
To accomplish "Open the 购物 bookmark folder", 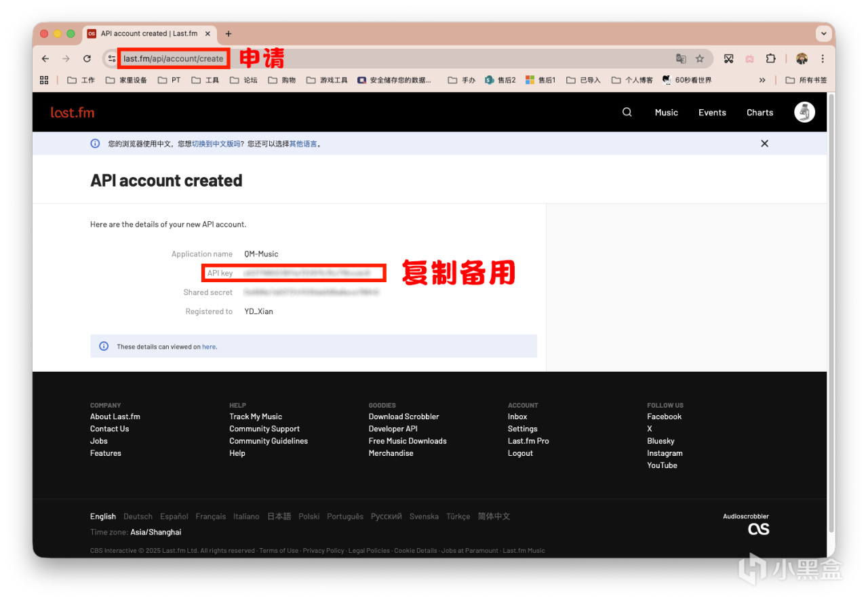I will point(282,80).
